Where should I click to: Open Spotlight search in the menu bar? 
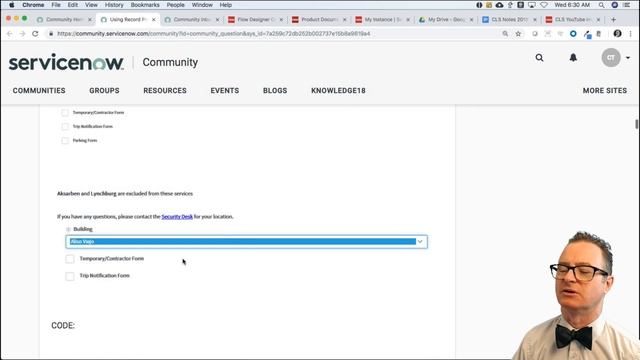(x=601, y=5)
